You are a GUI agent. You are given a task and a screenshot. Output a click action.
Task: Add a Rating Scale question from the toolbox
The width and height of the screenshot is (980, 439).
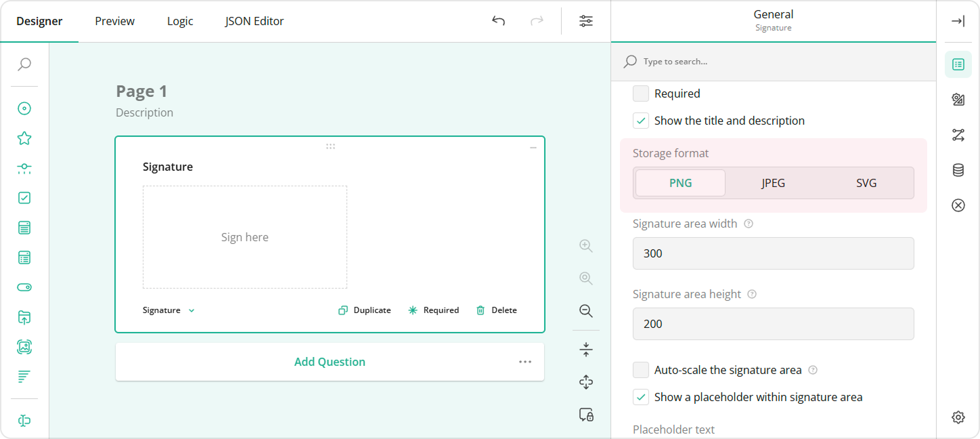24,138
